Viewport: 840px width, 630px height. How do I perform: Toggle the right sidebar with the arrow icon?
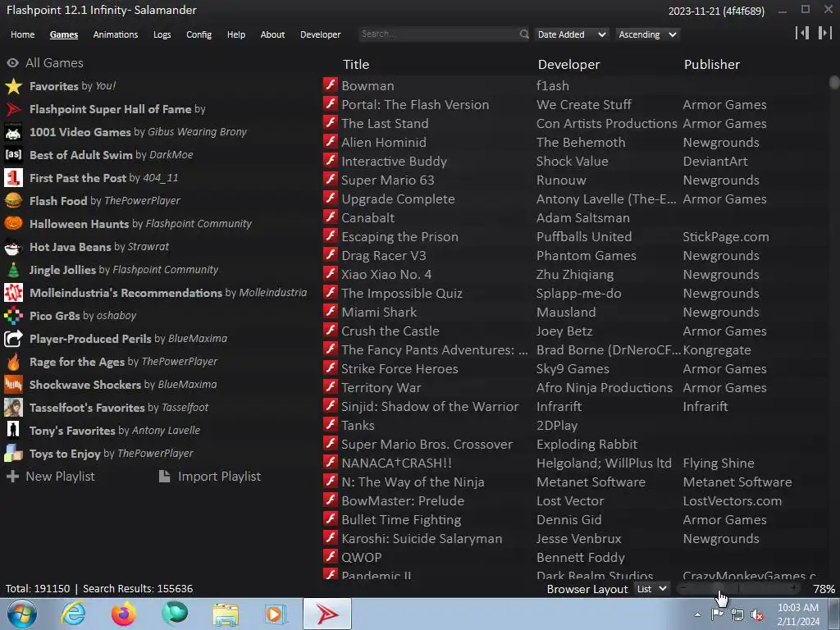click(825, 33)
